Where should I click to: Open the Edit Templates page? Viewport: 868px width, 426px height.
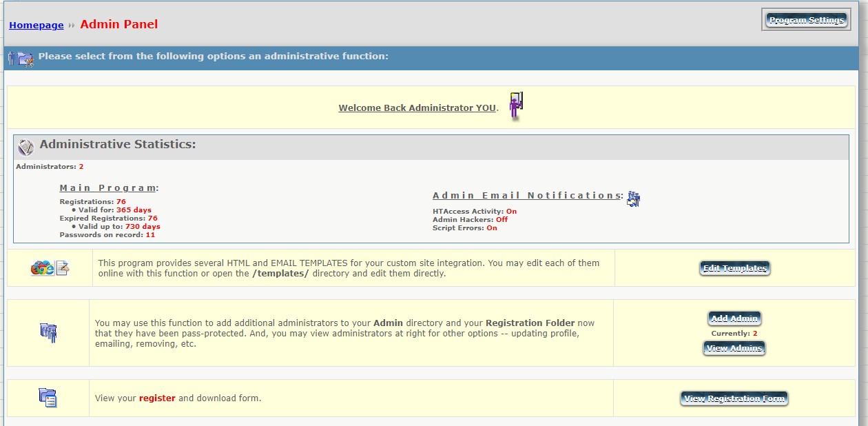[x=734, y=268]
